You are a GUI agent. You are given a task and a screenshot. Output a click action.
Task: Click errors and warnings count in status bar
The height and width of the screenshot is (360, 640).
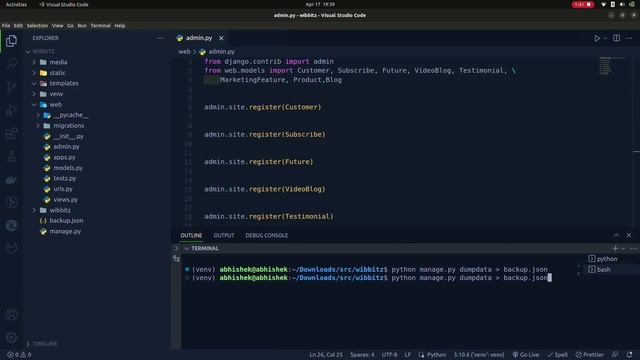[19, 355]
